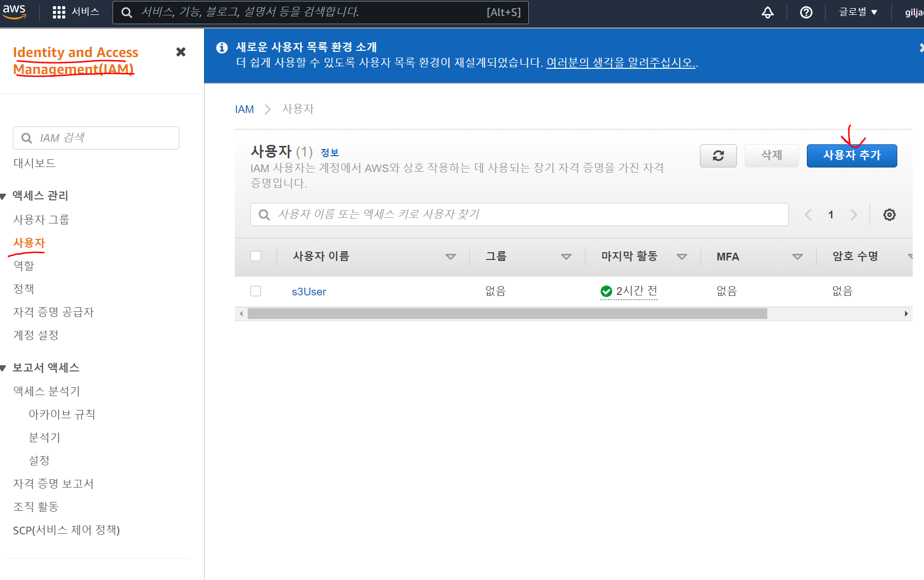
Task: Sort by 사용자 이름 column arrow
Action: pyautogui.click(x=450, y=256)
